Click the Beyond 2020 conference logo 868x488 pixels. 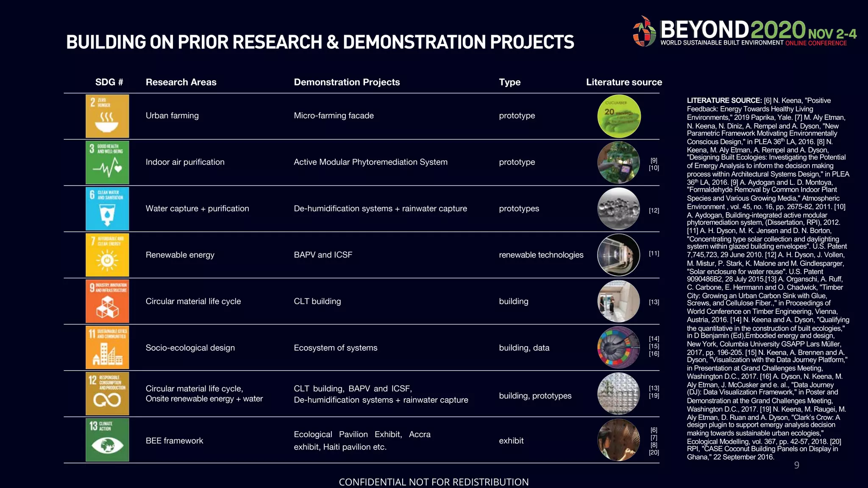pyautogui.click(x=744, y=32)
